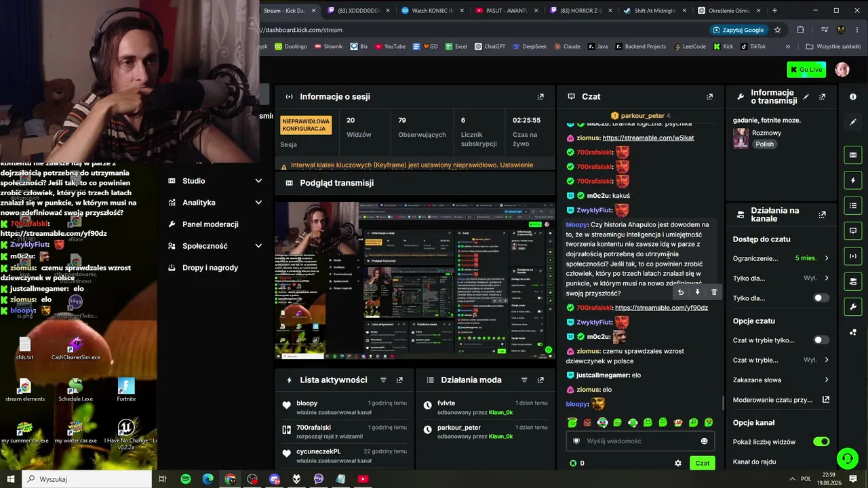Open Panel moderacji in the sidebar
Viewport: 868px width, 488px height.
(214, 224)
